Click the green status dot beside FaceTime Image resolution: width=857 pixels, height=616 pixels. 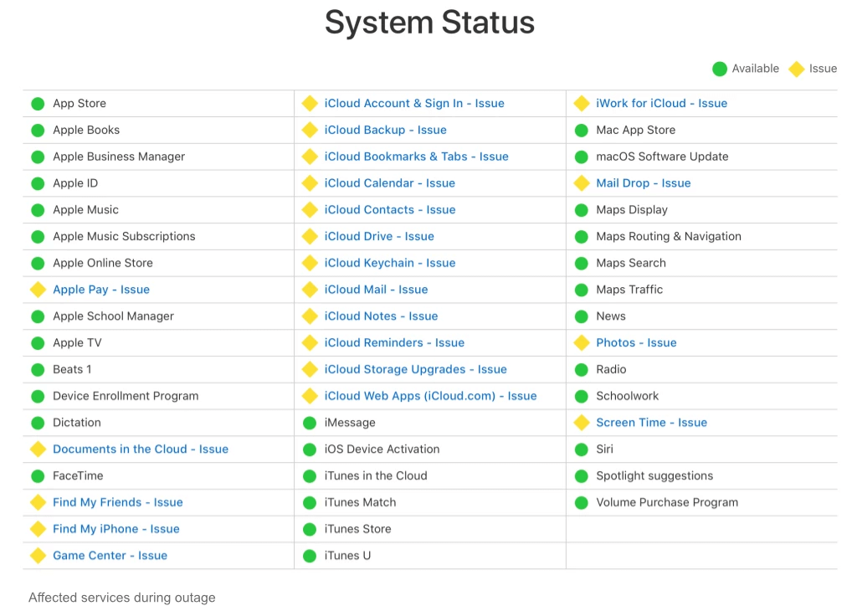(38, 476)
